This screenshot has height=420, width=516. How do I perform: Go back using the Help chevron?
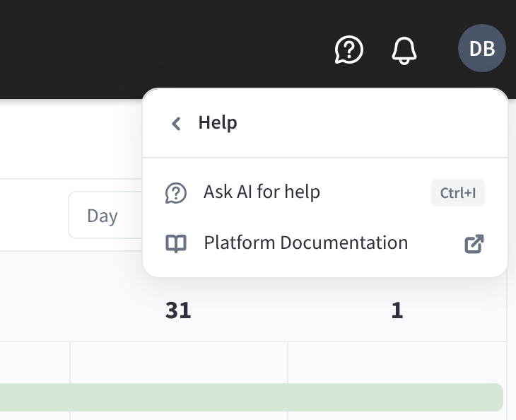177,124
